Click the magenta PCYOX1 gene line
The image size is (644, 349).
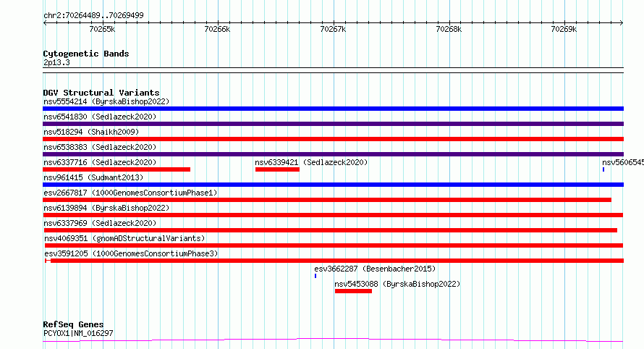[333, 340]
